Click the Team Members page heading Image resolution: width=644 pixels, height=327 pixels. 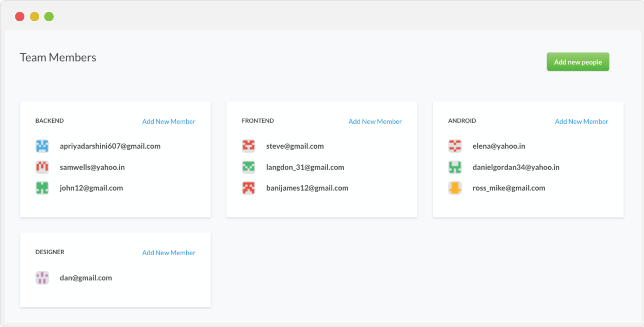click(x=58, y=57)
